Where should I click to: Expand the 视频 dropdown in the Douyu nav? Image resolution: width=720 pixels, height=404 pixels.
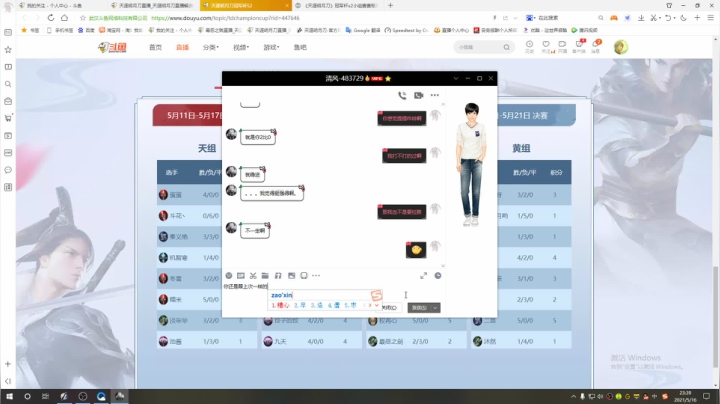[x=241, y=47]
